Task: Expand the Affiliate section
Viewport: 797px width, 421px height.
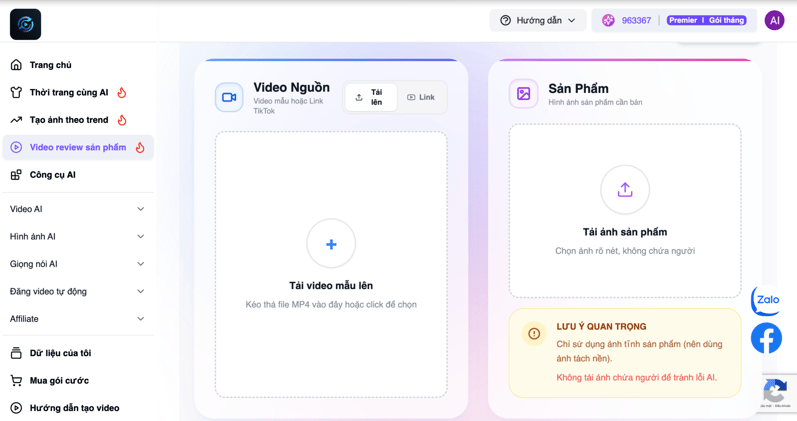Action: tap(78, 319)
